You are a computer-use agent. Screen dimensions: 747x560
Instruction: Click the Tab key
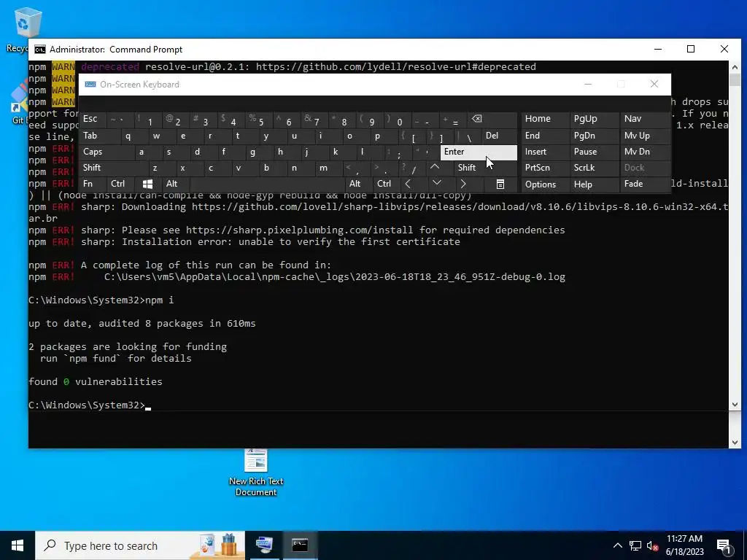[x=99, y=136]
